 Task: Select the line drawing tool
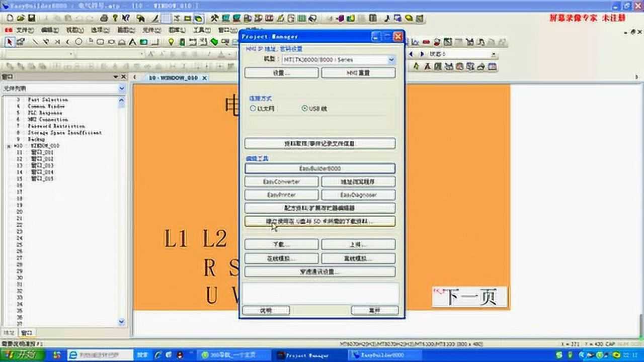[36, 41]
